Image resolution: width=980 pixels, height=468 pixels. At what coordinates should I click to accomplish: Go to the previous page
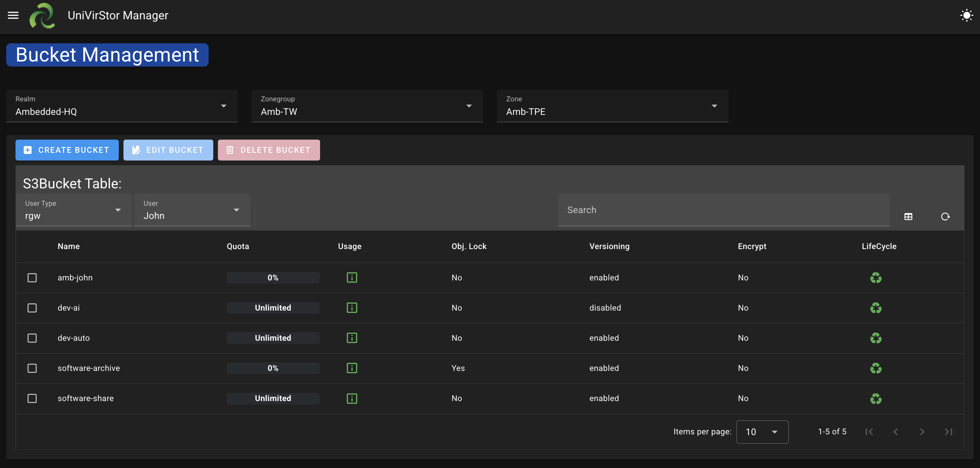(x=895, y=432)
